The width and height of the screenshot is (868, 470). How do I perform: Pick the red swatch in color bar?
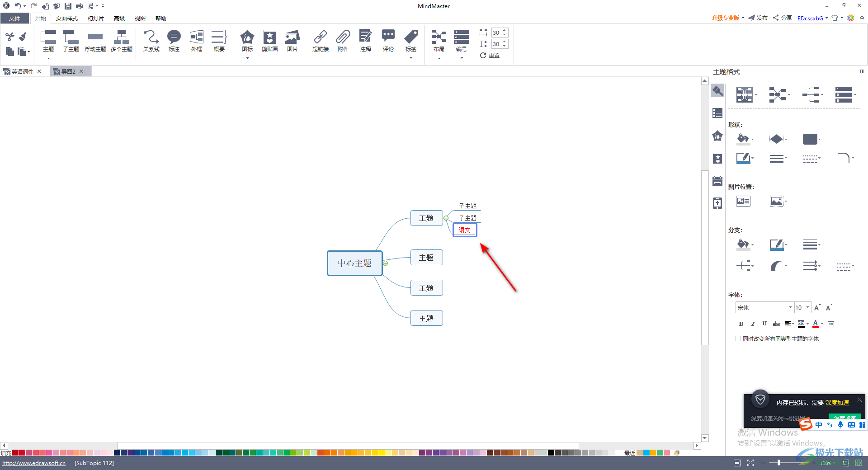[x=22, y=452]
